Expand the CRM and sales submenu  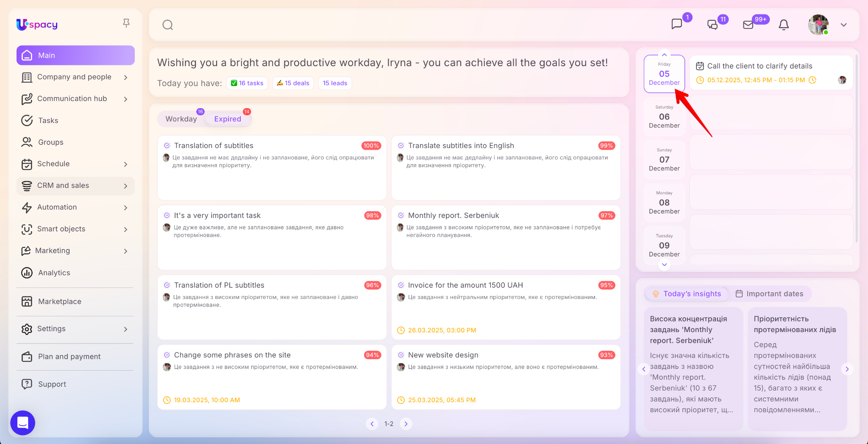(x=125, y=186)
